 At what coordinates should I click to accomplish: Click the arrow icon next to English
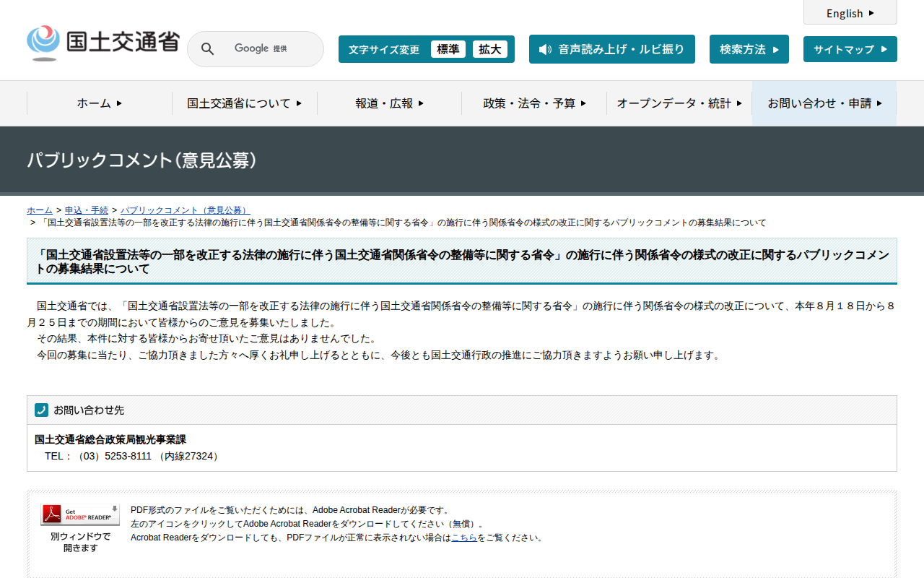click(871, 13)
